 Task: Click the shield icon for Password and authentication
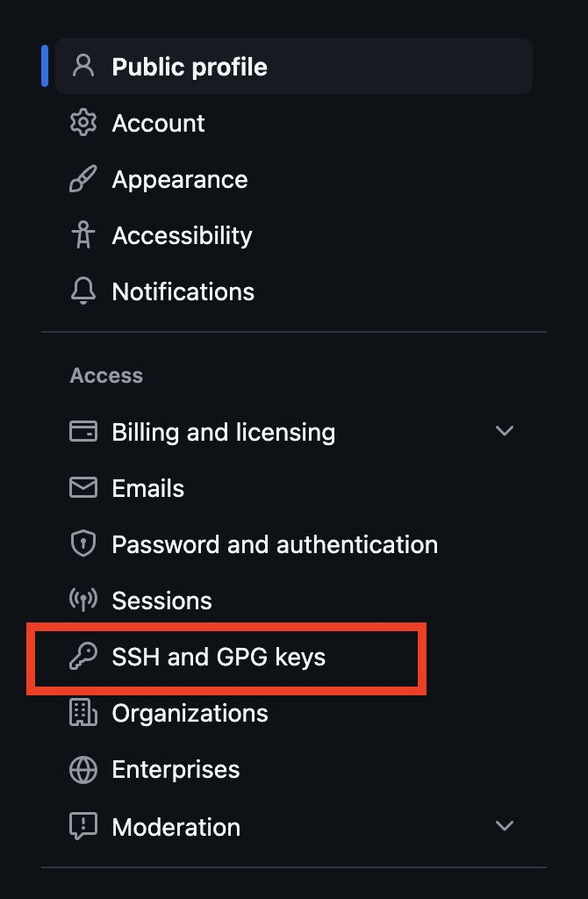[82, 543]
